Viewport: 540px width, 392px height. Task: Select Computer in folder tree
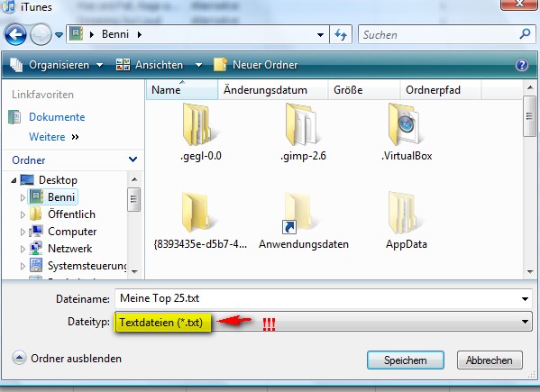72,232
